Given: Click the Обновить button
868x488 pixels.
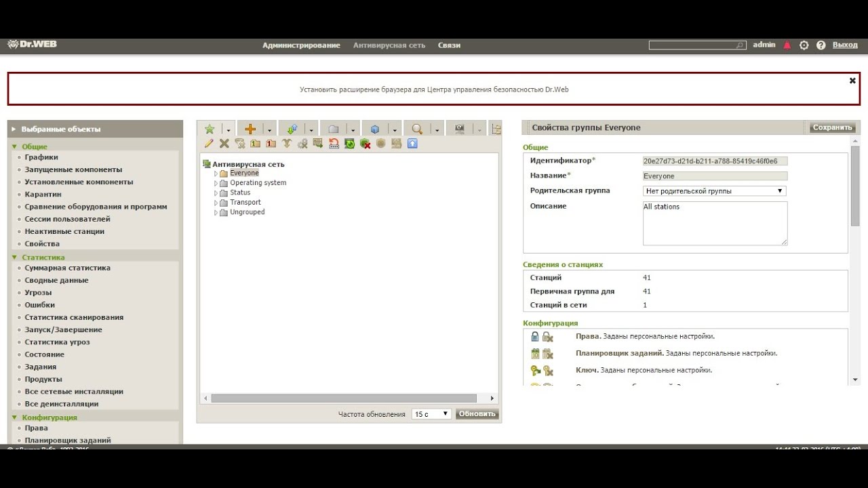Looking at the screenshot, I should click(x=477, y=413).
